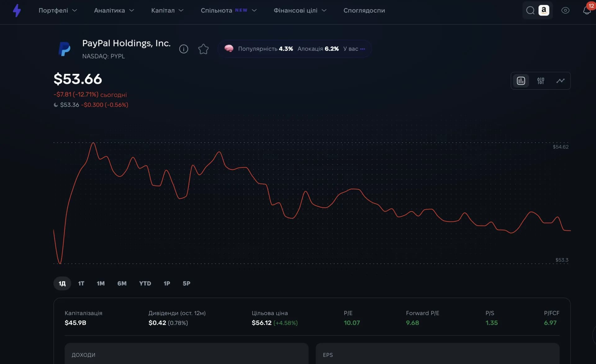Click the NEW badge beside Спільнота
Image resolution: width=596 pixels, height=364 pixels.
click(x=241, y=10)
